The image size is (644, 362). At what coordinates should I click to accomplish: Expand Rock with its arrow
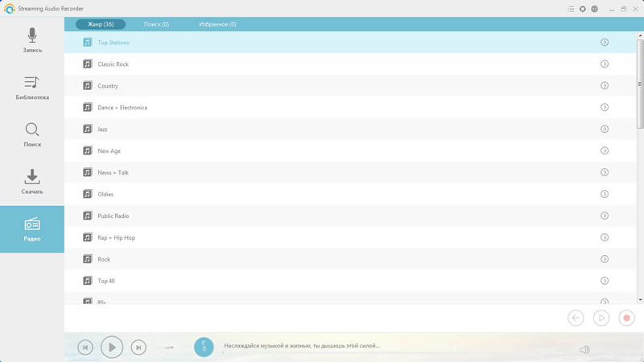605,259
